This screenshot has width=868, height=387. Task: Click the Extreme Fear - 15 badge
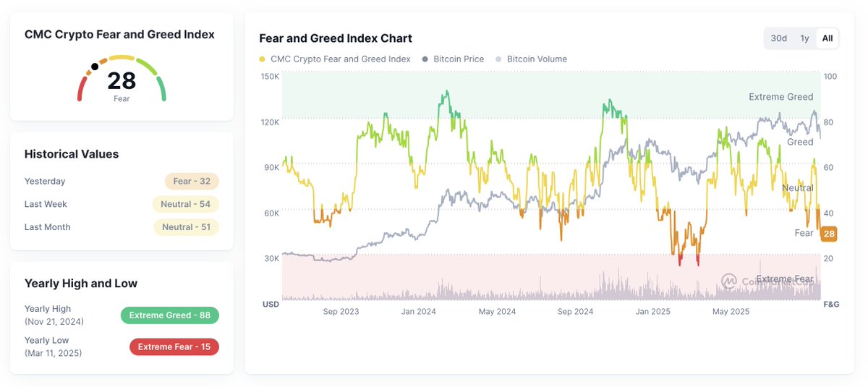174,347
